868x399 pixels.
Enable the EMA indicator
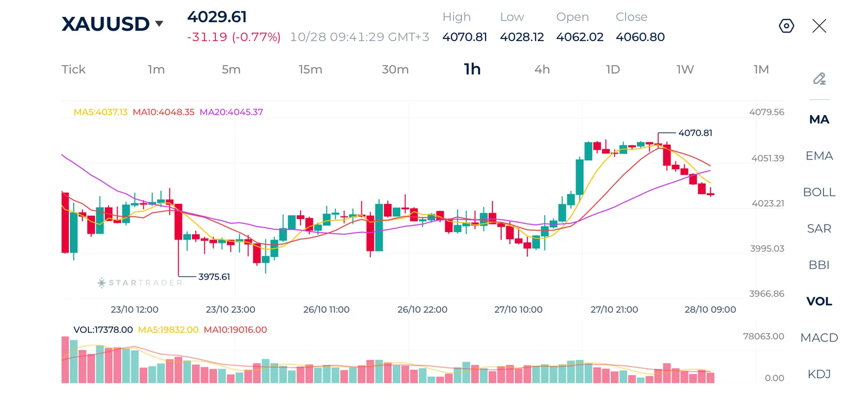pos(819,156)
